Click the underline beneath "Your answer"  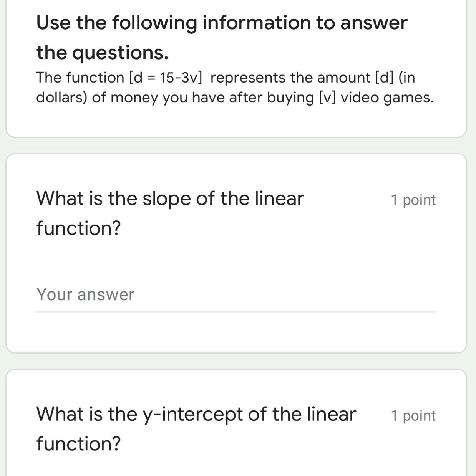pyautogui.click(x=236, y=312)
